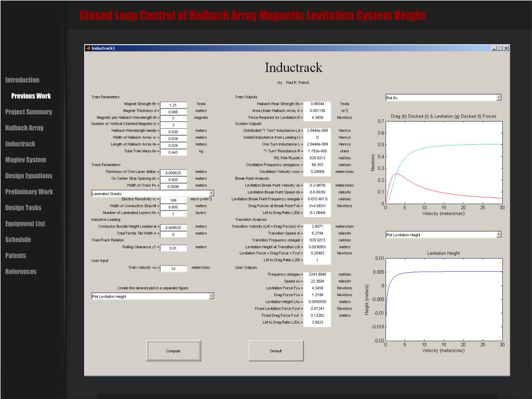Select R/L Pole RLpole value 629.9213
This screenshot has width=532, height=399.
pos(317,158)
